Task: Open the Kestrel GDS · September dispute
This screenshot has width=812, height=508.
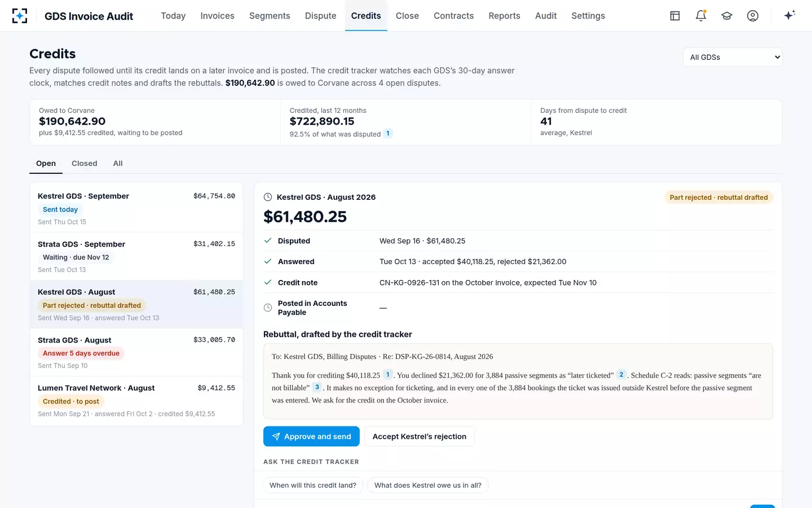Action: point(136,208)
